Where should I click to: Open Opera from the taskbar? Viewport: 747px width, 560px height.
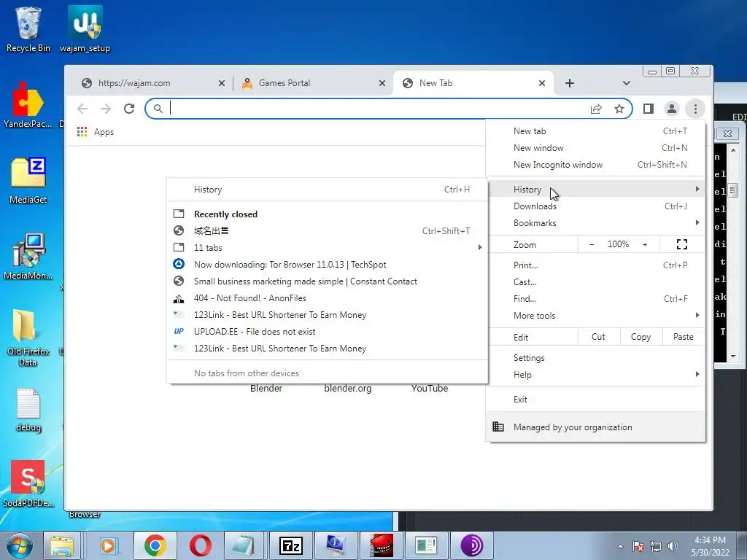200,545
